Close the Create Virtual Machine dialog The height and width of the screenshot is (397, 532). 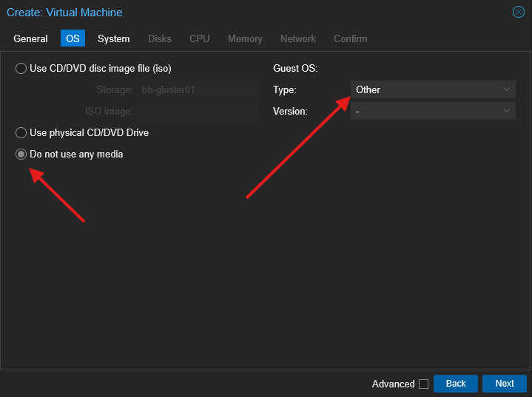[518, 12]
